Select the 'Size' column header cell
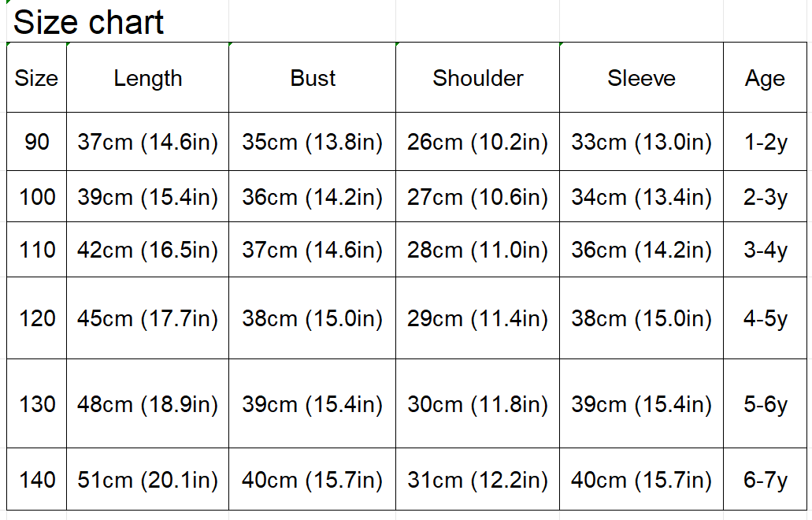 point(36,78)
